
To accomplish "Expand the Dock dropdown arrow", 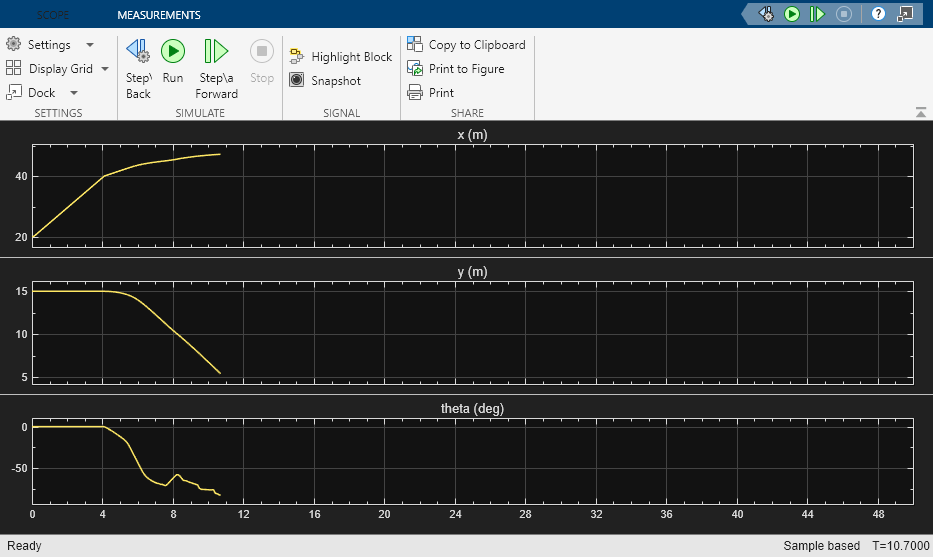I will click(74, 92).
